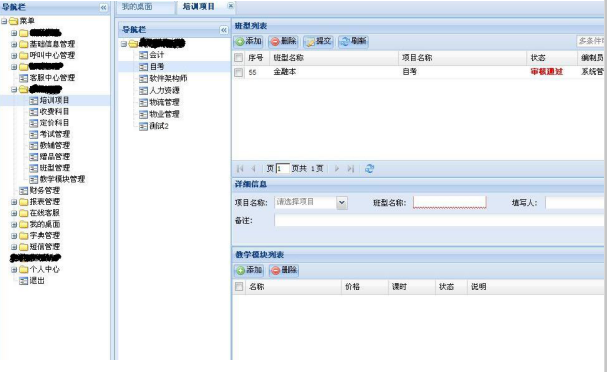607x372 pixels.
Task: Open 班型管理 in the left tree
Action: (55, 168)
